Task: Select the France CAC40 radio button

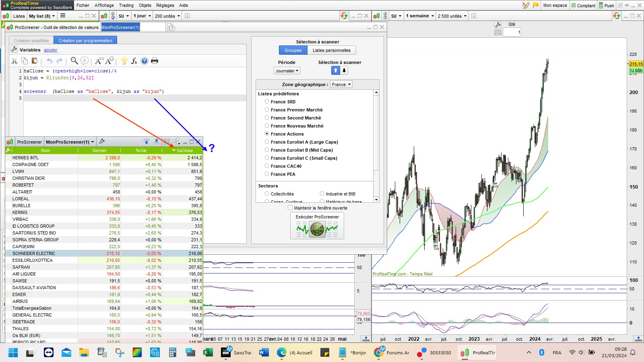Action: coord(267,166)
